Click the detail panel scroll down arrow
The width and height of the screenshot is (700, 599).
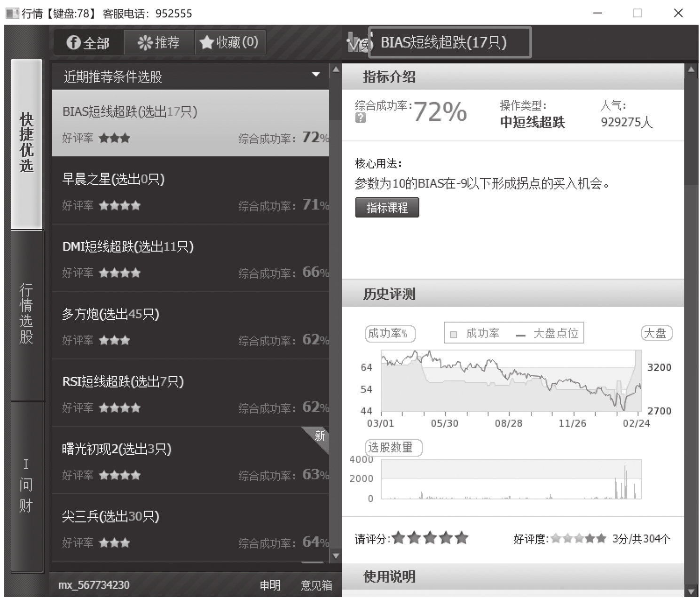691,591
